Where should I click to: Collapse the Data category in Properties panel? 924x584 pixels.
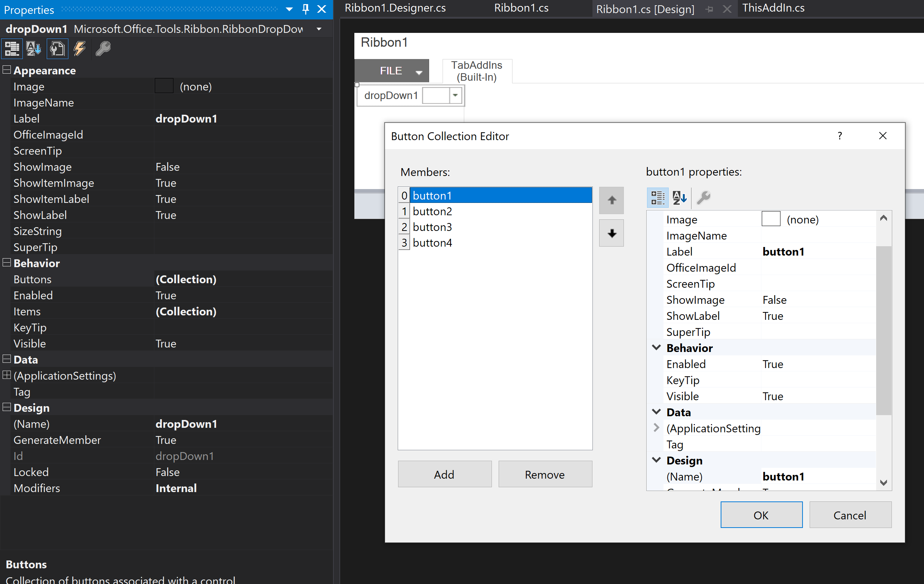coord(6,359)
